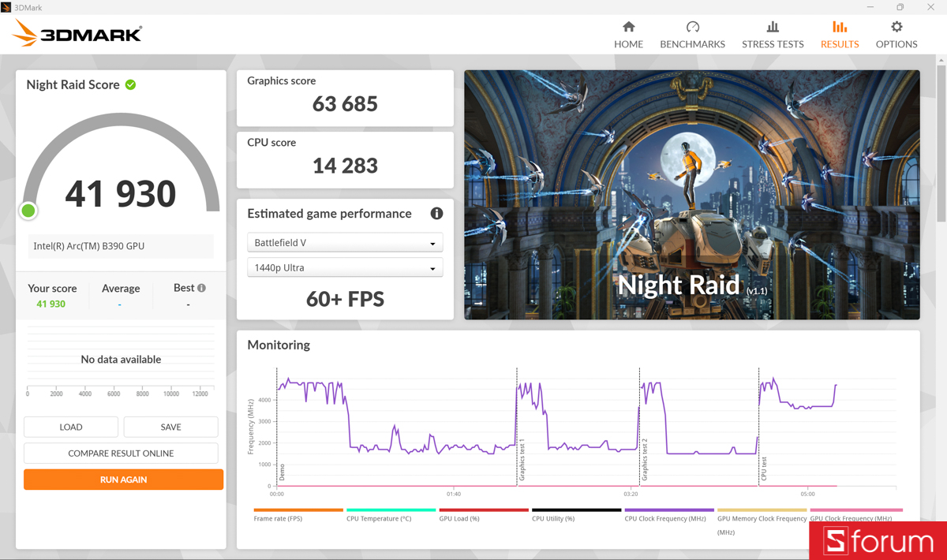Expand the Battlefield V game dropdown
This screenshot has height=560, width=947.
(x=345, y=243)
